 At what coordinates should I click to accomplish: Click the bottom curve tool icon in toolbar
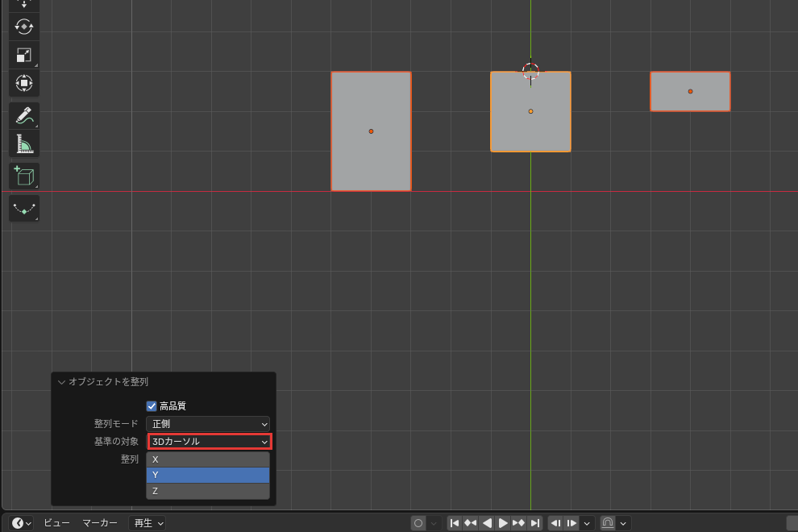(x=24, y=208)
